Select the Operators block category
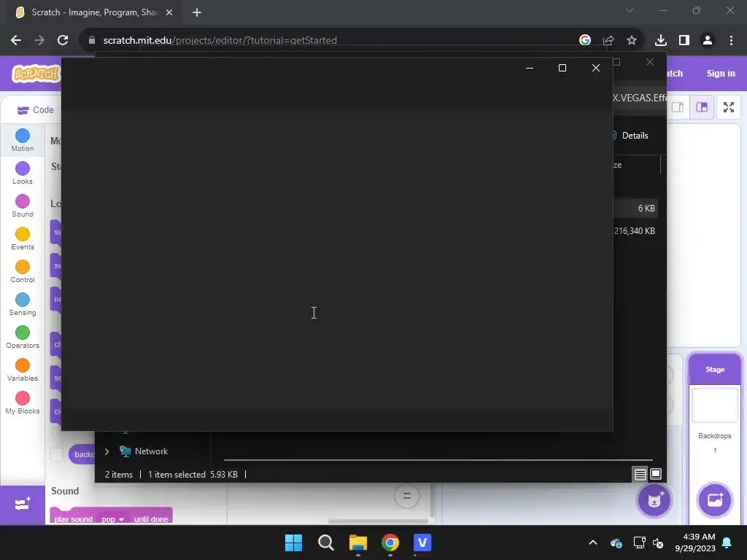 point(23,338)
